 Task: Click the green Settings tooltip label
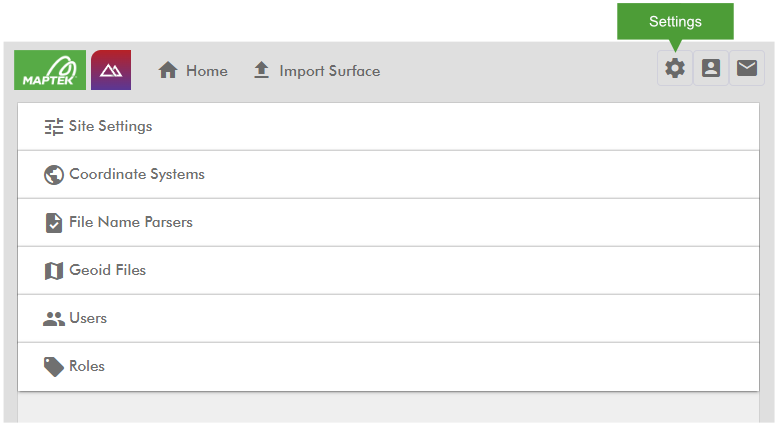tap(675, 21)
